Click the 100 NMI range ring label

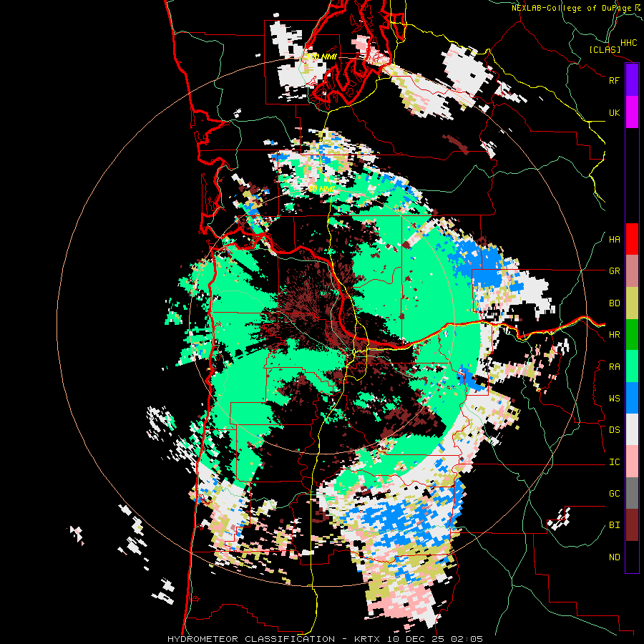(321, 57)
